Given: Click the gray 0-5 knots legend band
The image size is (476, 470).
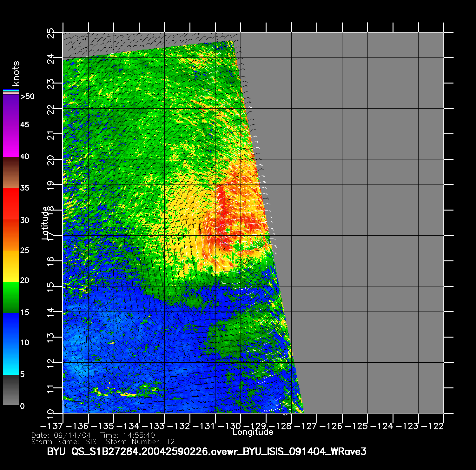Looking at the screenshot, I should pos(11,390).
